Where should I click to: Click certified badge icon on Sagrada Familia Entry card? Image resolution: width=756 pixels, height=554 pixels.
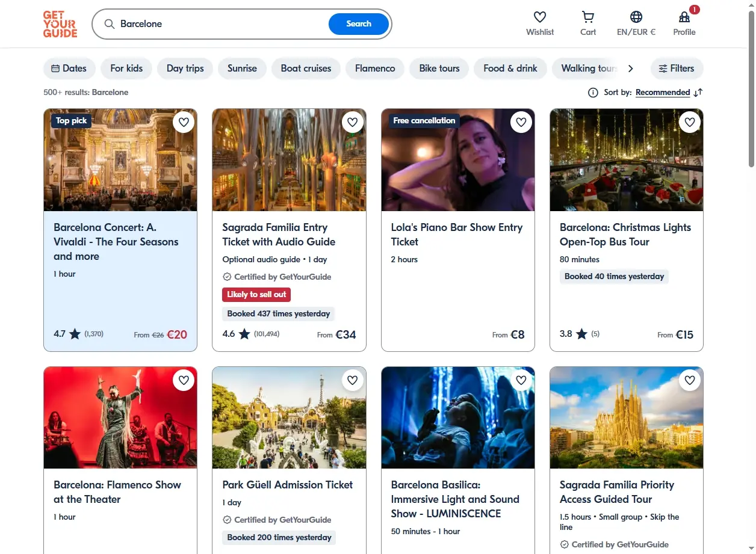[227, 277]
